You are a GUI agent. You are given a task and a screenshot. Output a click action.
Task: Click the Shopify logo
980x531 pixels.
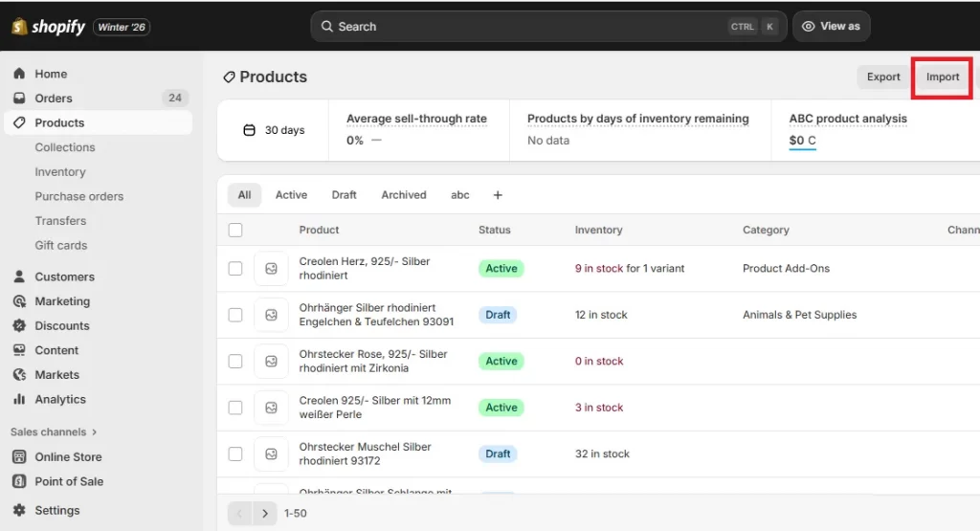click(x=48, y=27)
